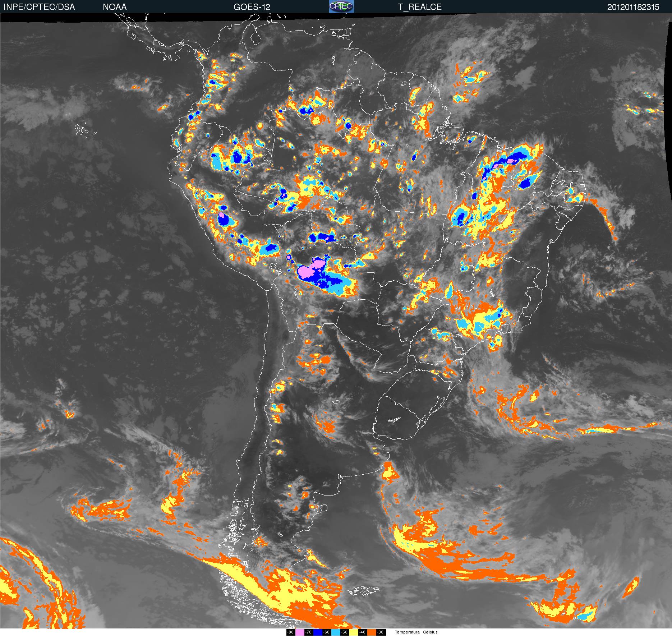Pick the yellow legend color swatch

[354, 632]
